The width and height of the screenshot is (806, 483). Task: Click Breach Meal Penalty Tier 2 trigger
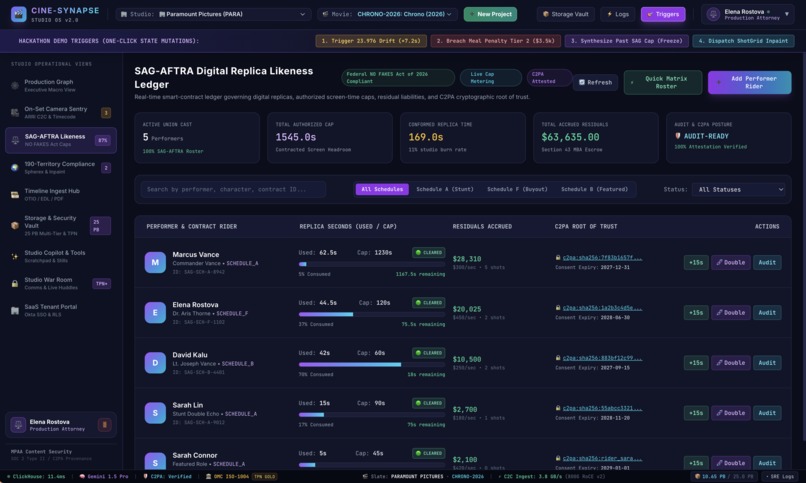496,41
